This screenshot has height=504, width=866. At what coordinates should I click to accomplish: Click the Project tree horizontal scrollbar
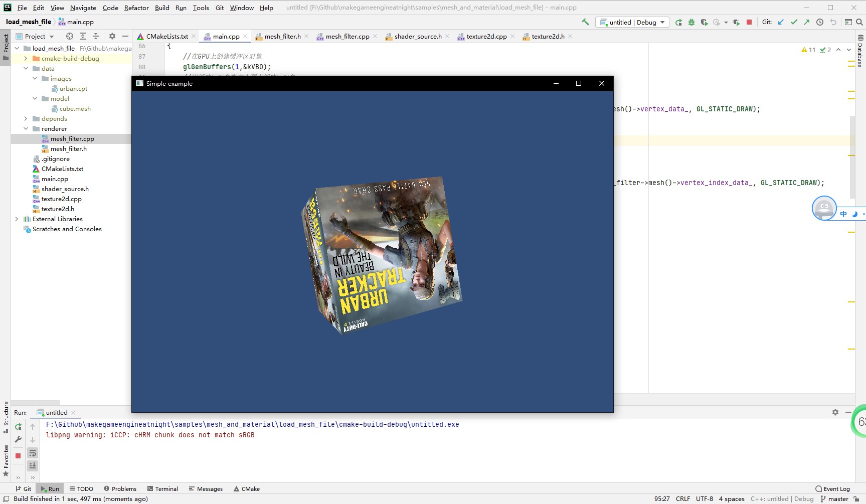(x=36, y=403)
